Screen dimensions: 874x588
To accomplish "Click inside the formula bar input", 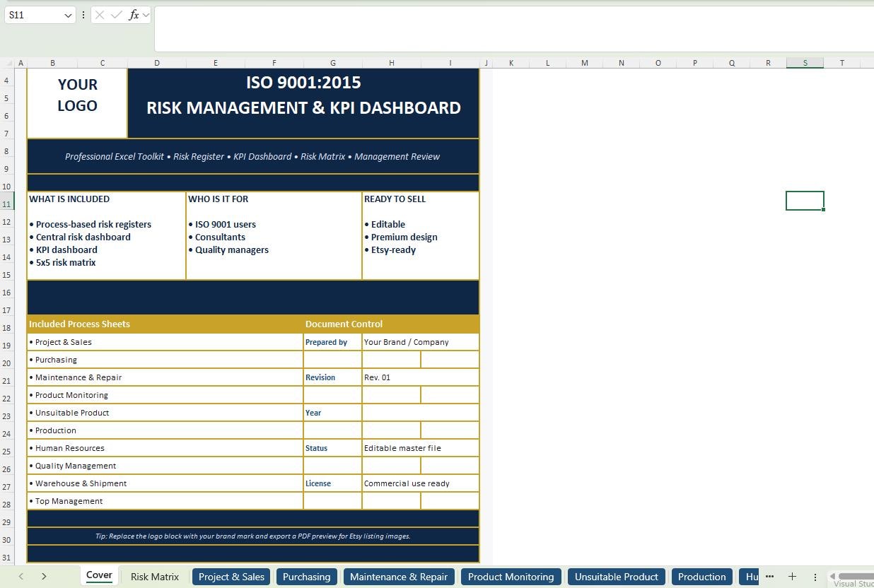I will (x=514, y=29).
